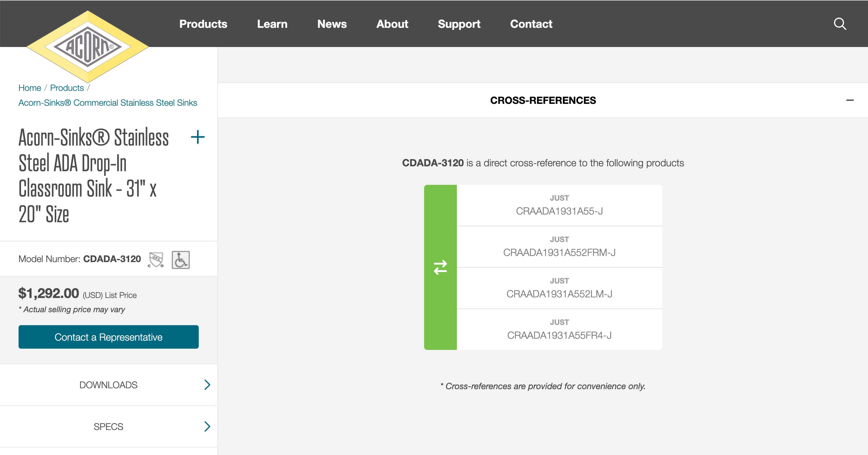The height and width of the screenshot is (455, 868).
Task: Click the Home breadcrumb link
Action: pyautogui.click(x=30, y=88)
